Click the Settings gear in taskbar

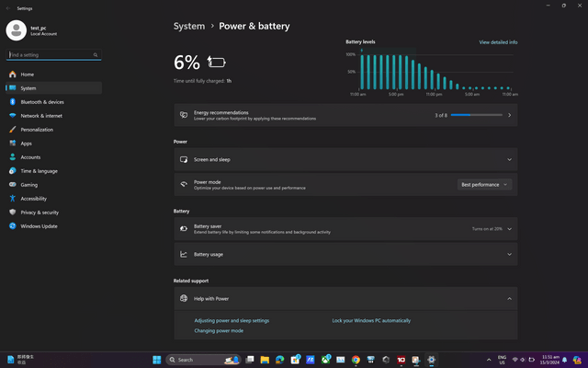pos(431,360)
